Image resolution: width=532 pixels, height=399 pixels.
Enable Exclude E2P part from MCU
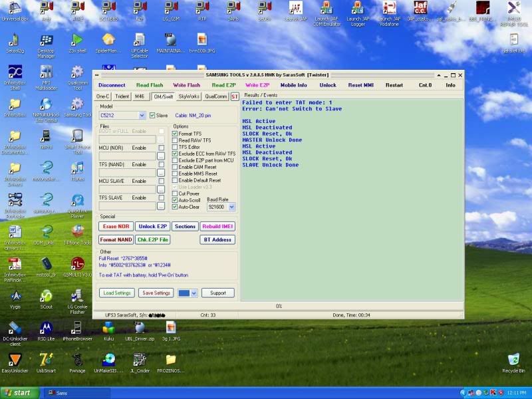pyautogui.click(x=175, y=160)
